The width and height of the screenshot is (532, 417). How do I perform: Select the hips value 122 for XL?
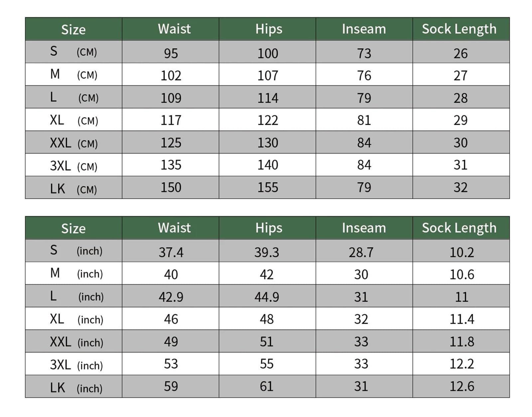tap(268, 120)
